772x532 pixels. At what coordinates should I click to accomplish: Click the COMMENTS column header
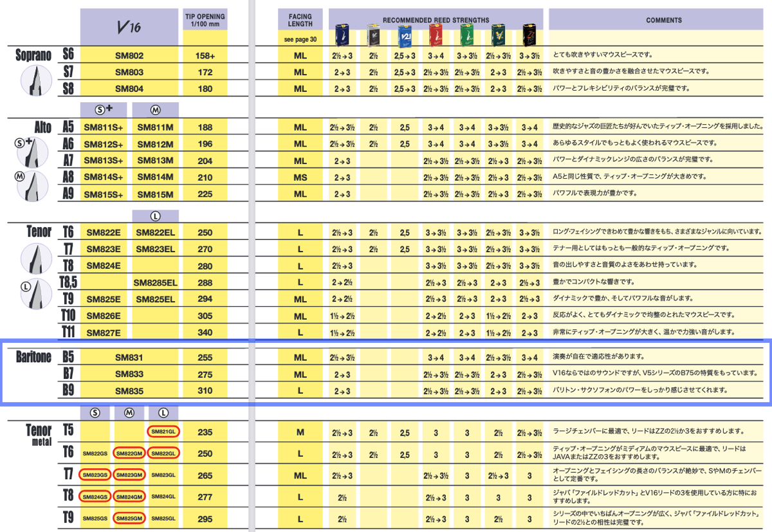[658, 20]
